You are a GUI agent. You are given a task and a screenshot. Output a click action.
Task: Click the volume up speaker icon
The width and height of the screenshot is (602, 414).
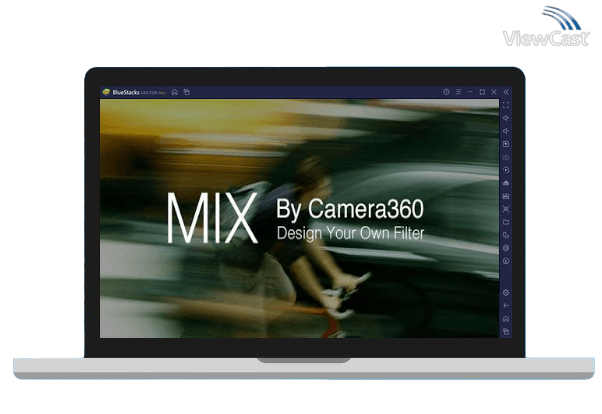coord(506,118)
